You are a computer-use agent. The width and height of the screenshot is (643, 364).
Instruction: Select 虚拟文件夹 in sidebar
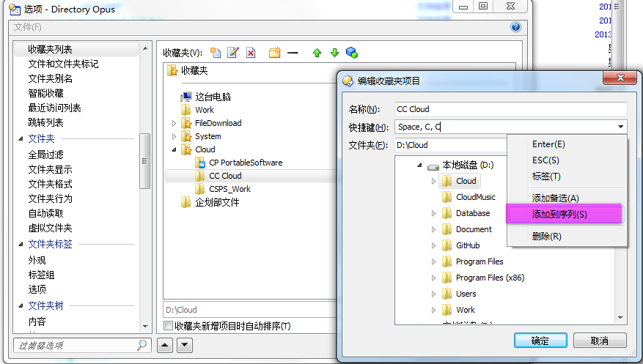(50, 228)
